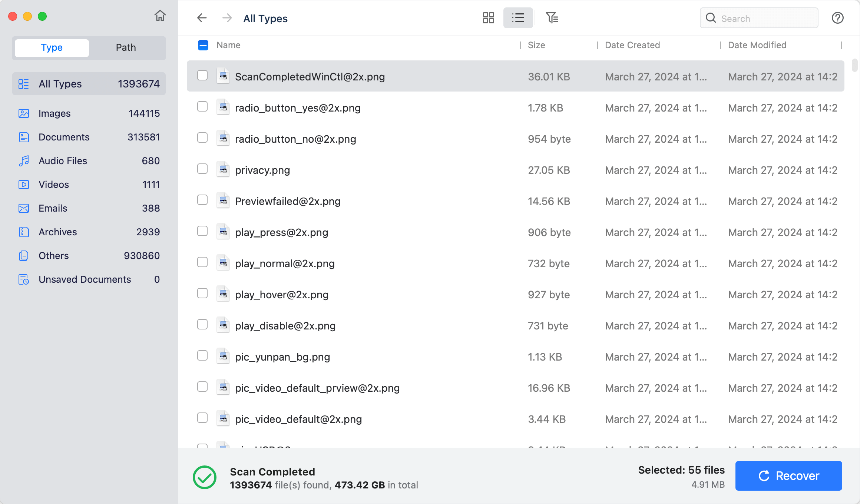Viewport: 860px width, 504px height.
Task: Click the Home icon at top left
Action: pos(160,16)
